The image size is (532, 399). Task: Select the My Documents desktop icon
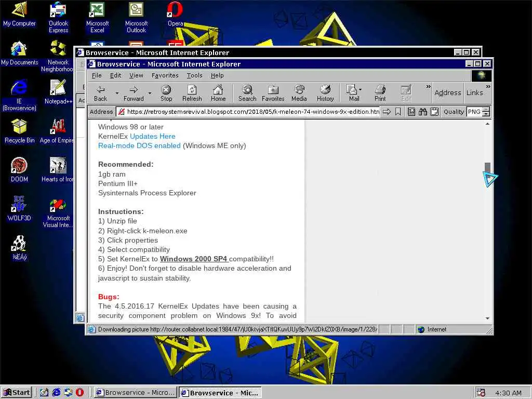pyautogui.click(x=19, y=53)
